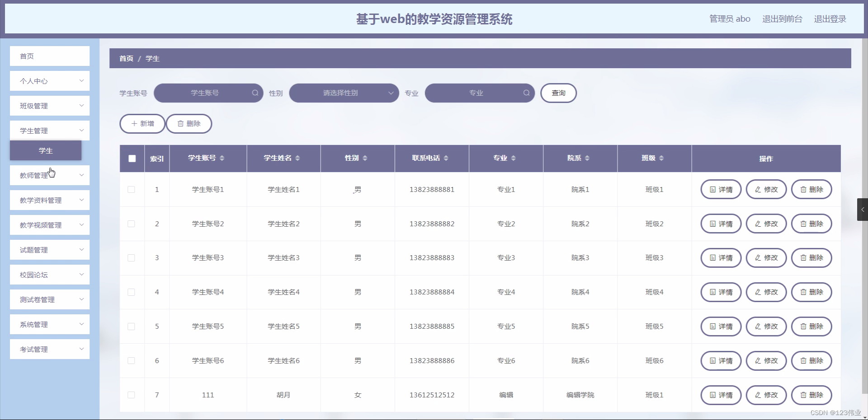Click the search magnifier in 学生账号 field
Viewport: 868px width, 420px height.
click(255, 93)
